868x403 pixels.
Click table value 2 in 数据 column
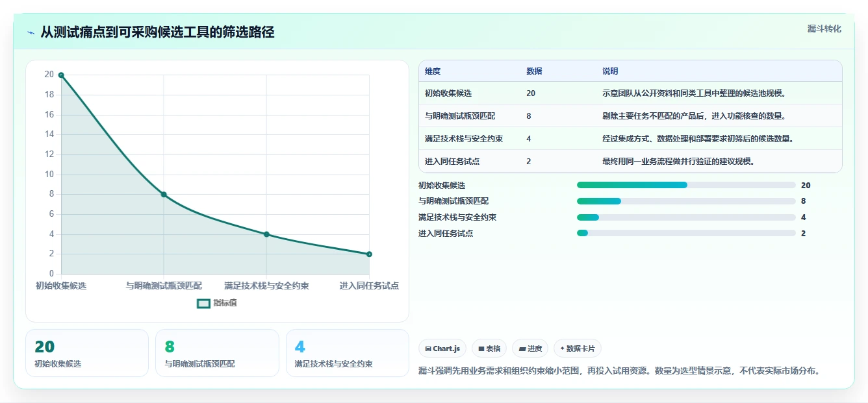(529, 162)
